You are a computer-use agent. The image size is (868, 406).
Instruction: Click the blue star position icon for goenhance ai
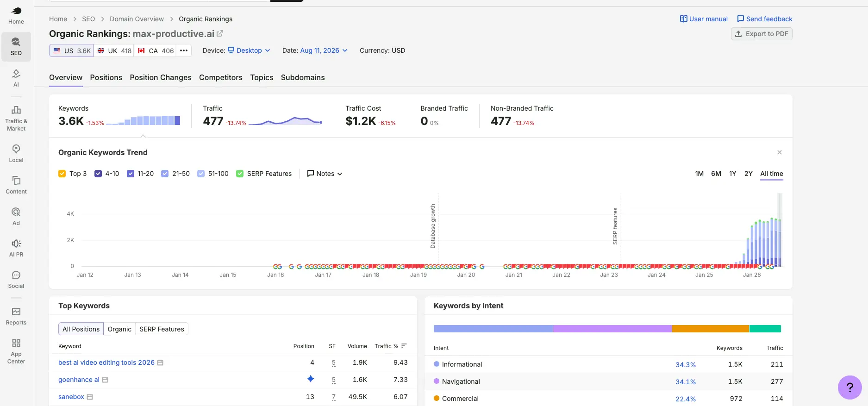pos(311,379)
